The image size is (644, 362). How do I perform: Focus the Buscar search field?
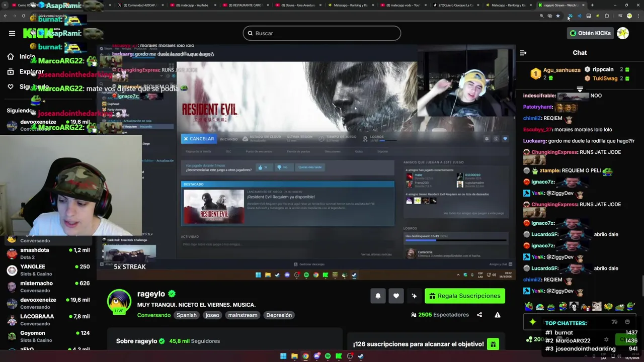(x=322, y=33)
